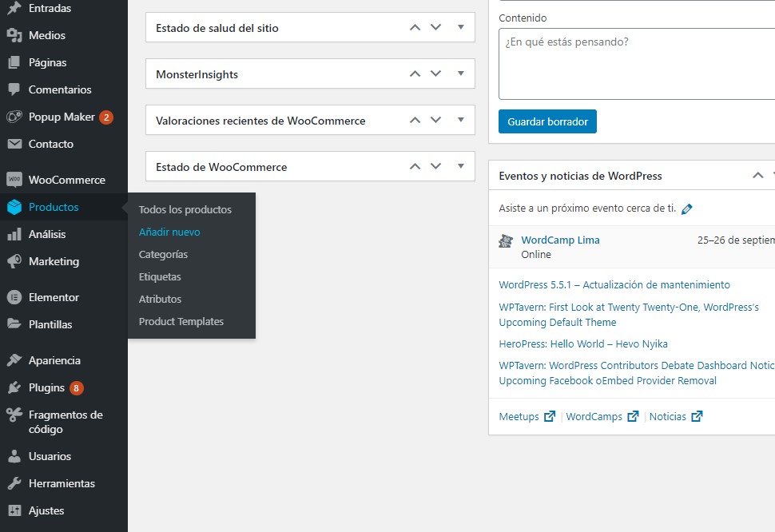Open WPTavern Twenty Twenty-One first look article
Viewport: 775px width, 532px height.
click(x=628, y=315)
